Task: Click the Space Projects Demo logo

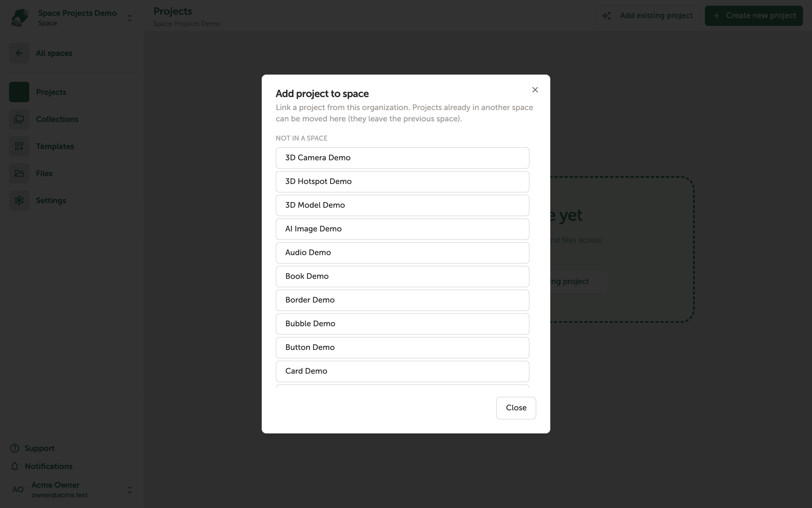Action: tap(20, 18)
